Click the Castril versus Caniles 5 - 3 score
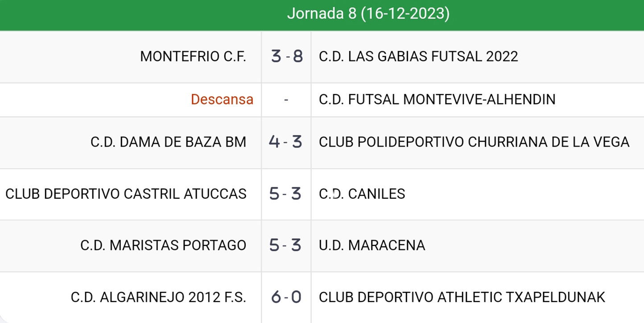The width and height of the screenshot is (644, 323). (x=286, y=194)
